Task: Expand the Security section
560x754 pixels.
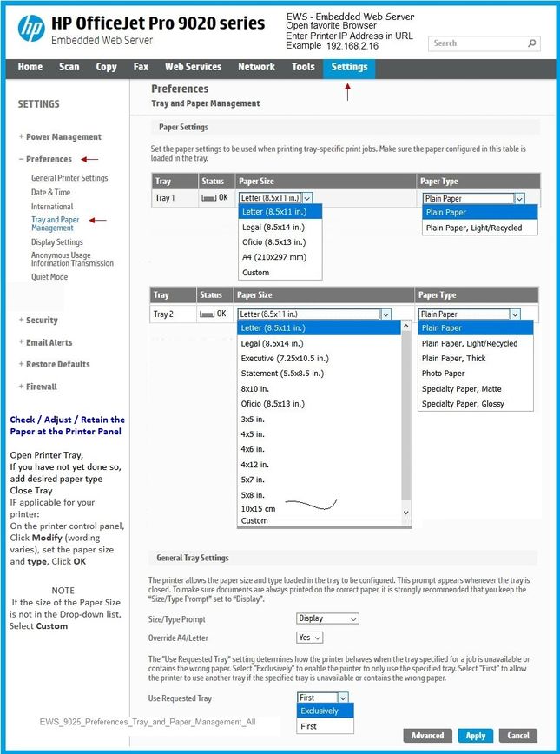Action: click(38, 321)
